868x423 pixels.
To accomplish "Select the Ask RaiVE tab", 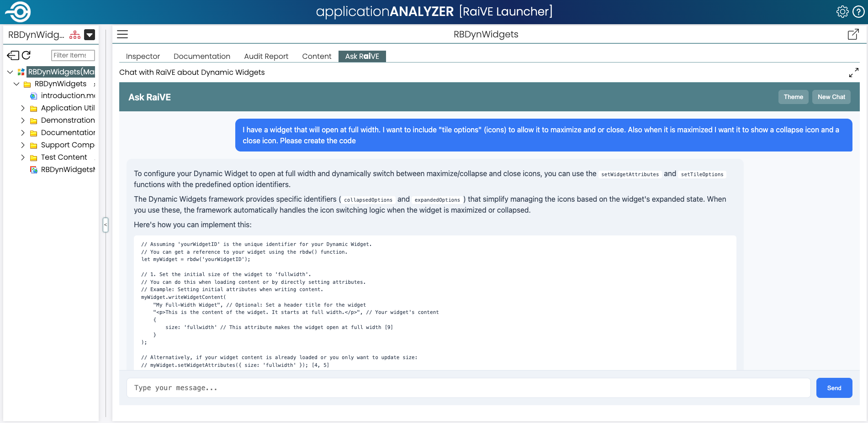I will (362, 57).
